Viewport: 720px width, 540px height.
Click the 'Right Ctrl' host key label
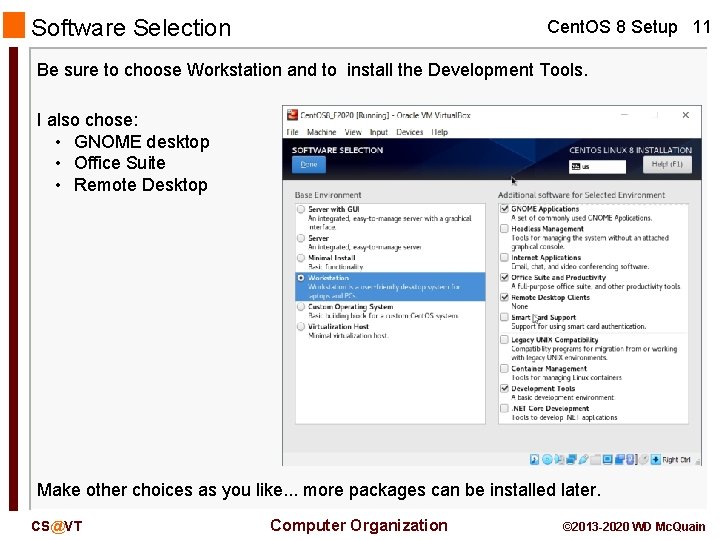pyautogui.click(x=676, y=460)
